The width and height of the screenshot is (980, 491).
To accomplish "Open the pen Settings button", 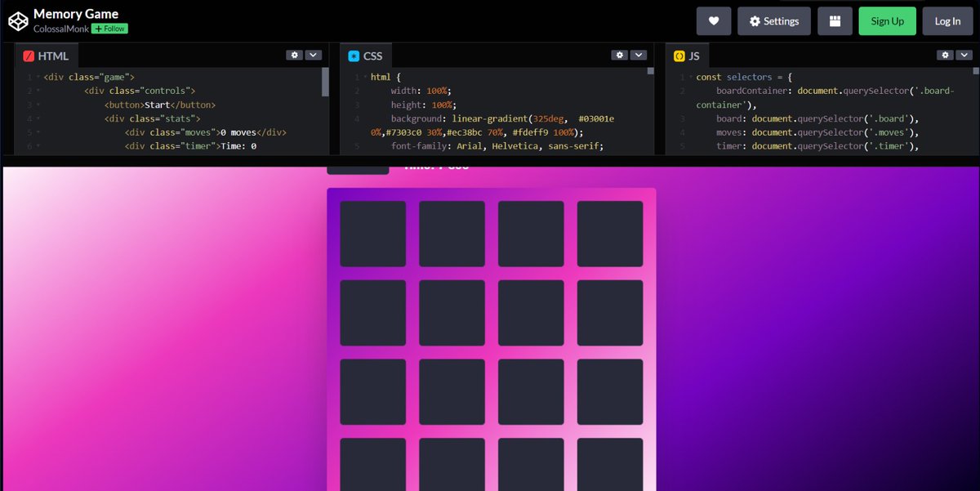I will coord(774,21).
